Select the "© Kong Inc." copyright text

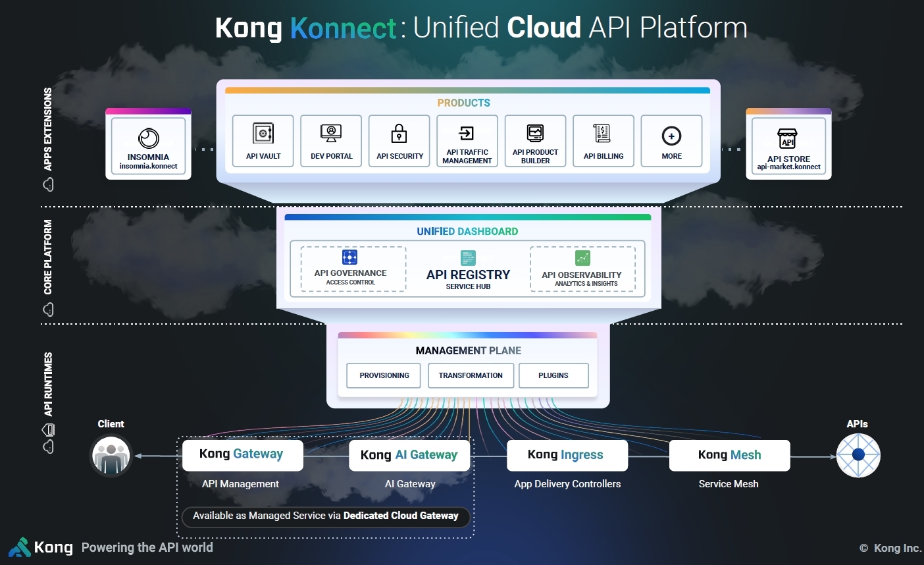pos(890,548)
